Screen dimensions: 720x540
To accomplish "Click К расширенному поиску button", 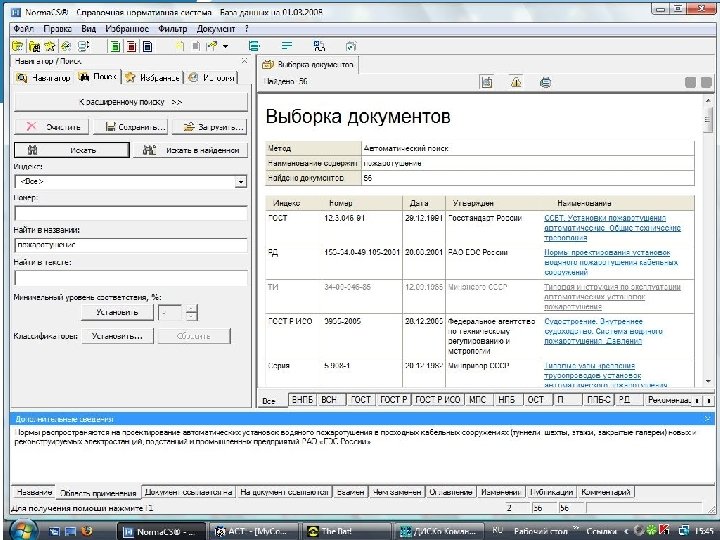I will pos(131,102).
